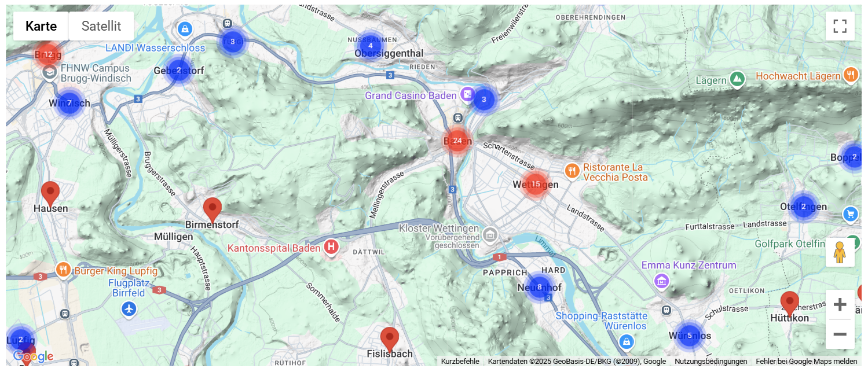Screen dimensions: 868x372
Task: Click the Kloster Wettingen label
Action: click(439, 229)
